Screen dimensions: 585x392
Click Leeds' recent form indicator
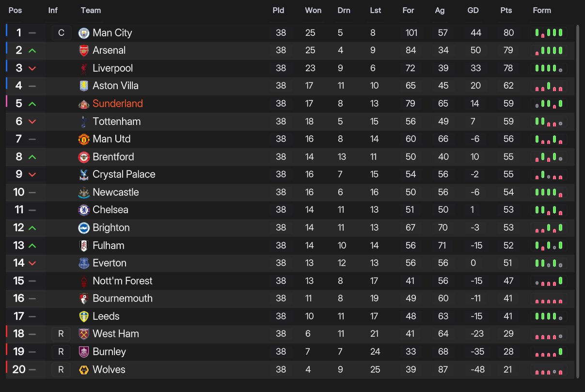click(x=549, y=316)
